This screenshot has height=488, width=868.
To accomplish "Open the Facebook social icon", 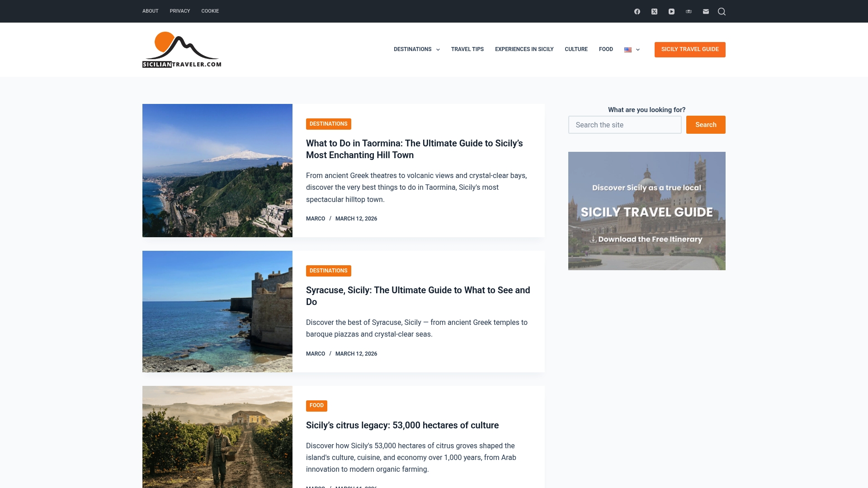I will coord(637,11).
